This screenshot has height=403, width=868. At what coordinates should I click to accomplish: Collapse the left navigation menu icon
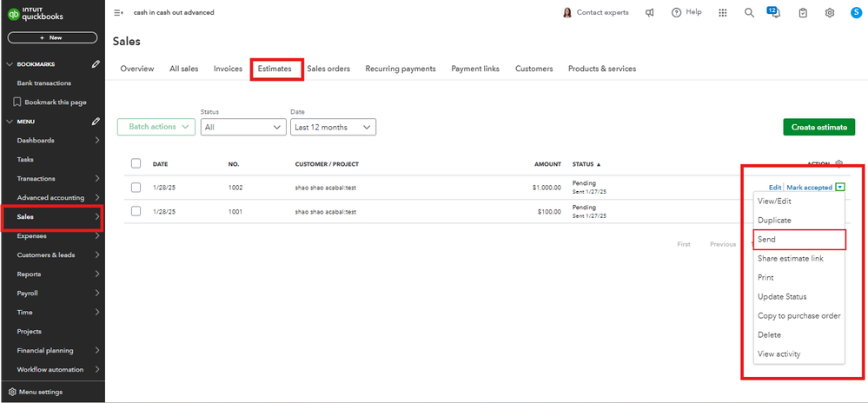(118, 13)
